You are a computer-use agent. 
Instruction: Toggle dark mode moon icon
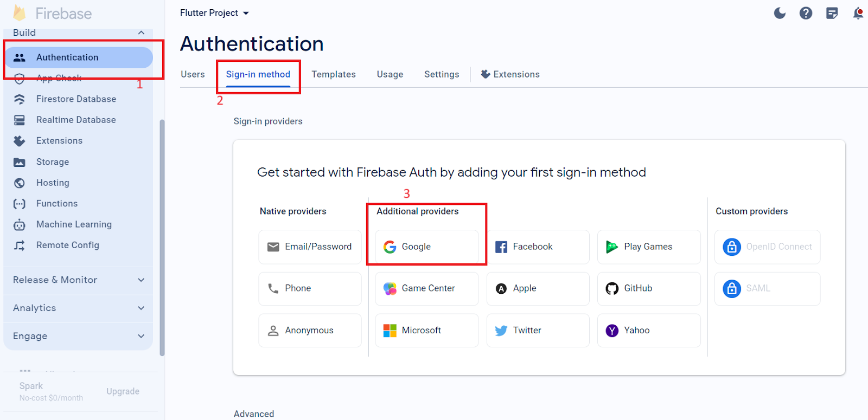pos(780,13)
